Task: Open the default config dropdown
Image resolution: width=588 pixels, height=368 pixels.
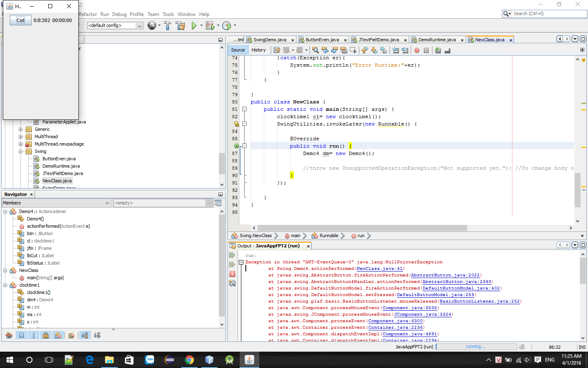Action: [x=115, y=25]
